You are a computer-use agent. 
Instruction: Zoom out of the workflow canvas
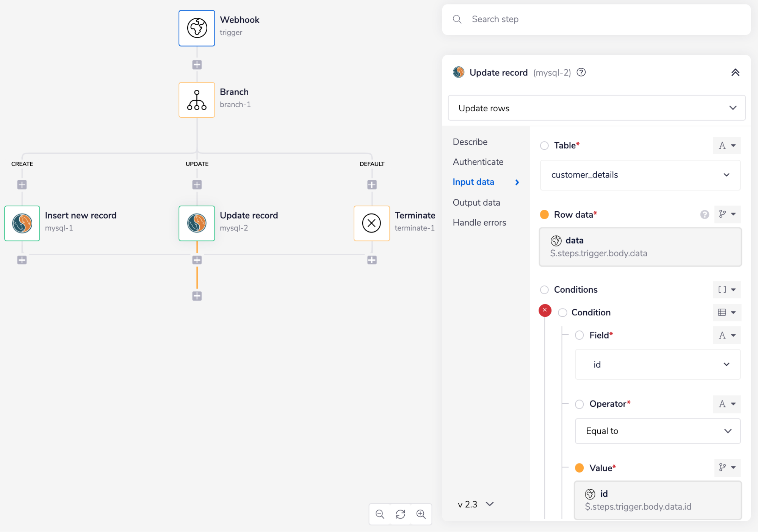[380, 514]
